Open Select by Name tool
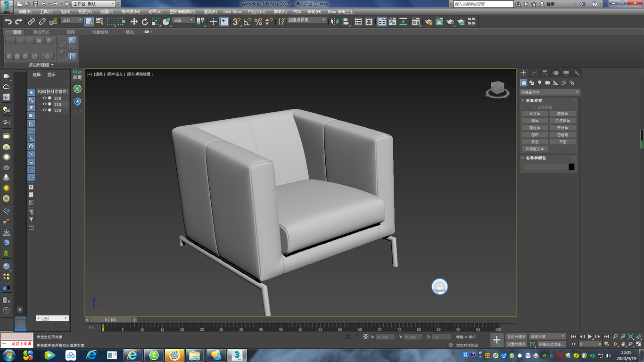 click(x=100, y=22)
